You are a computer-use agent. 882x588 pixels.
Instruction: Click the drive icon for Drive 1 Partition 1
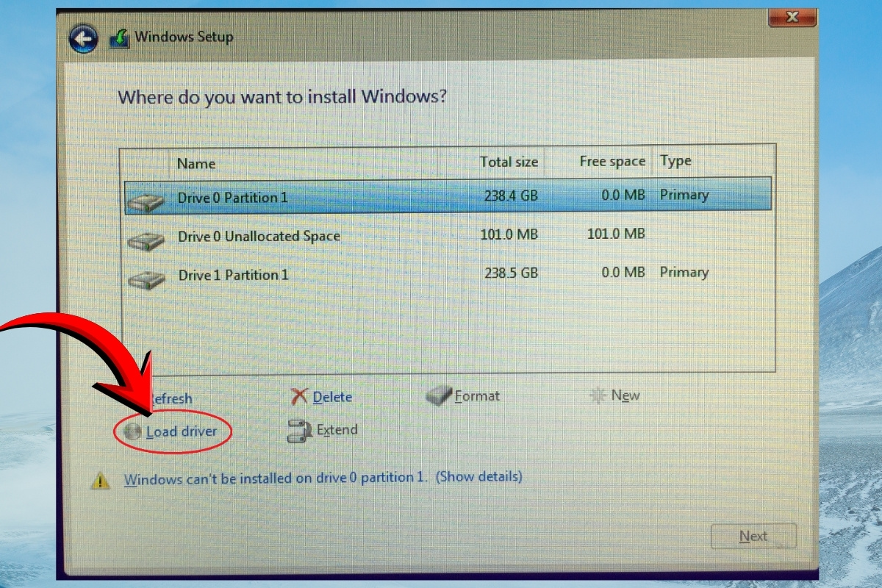pos(146,279)
